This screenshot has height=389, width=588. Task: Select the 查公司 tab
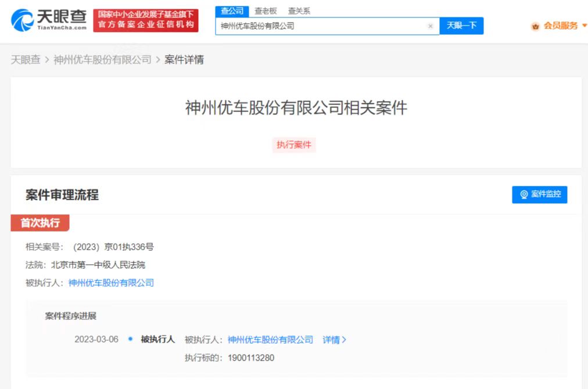(232, 11)
